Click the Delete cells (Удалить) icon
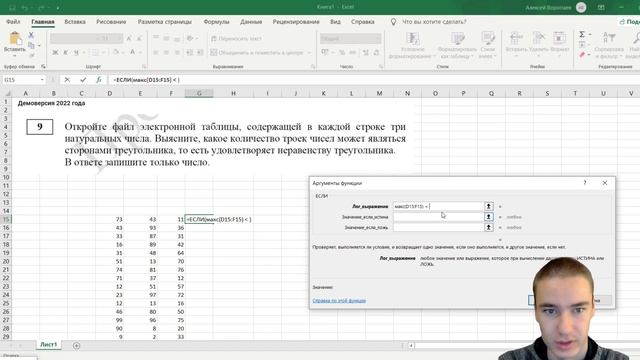This screenshot has width=640, height=360. (538, 39)
